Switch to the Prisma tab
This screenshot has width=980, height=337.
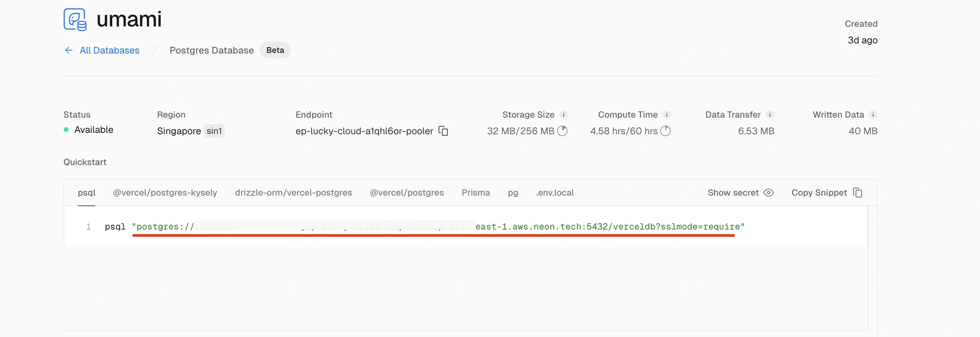(x=475, y=193)
